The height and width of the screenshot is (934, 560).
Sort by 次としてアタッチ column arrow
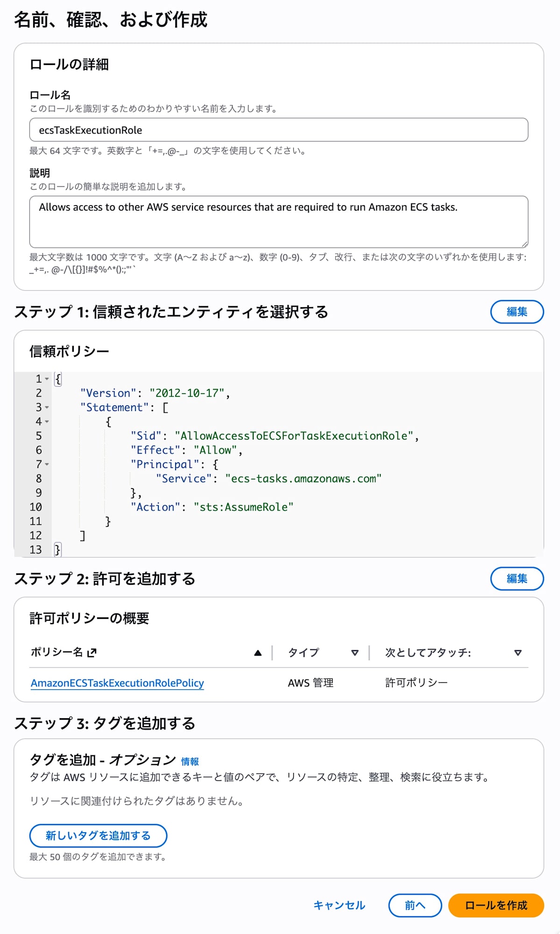coord(518,653)
